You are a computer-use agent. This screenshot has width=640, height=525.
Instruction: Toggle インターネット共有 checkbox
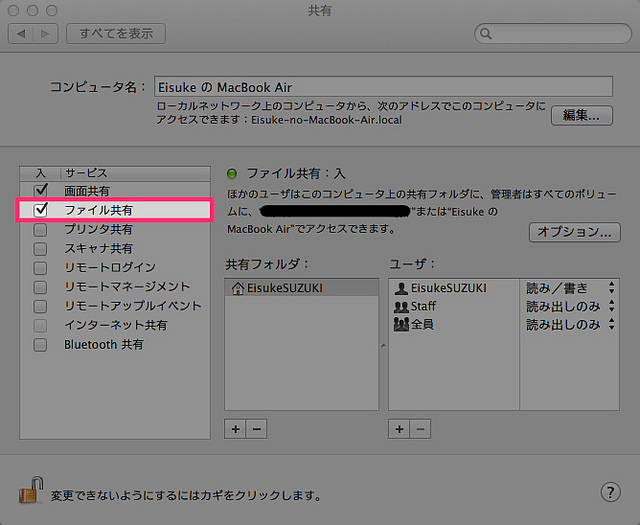[40, 325]
